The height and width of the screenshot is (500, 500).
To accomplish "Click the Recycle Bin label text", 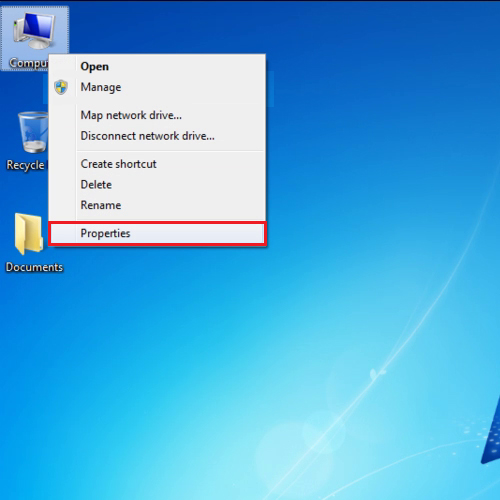I will pos(27,165).
